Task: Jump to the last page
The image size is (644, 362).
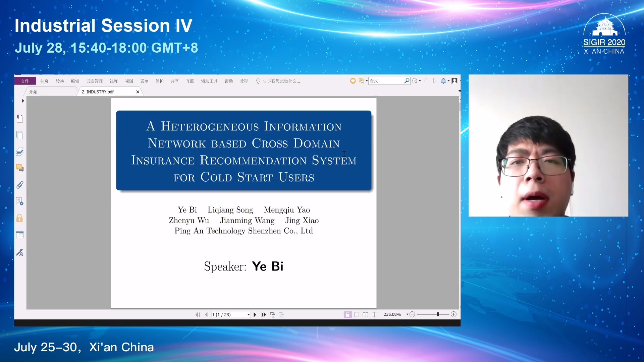Action: pyautogui.click(x=264, y=315)
